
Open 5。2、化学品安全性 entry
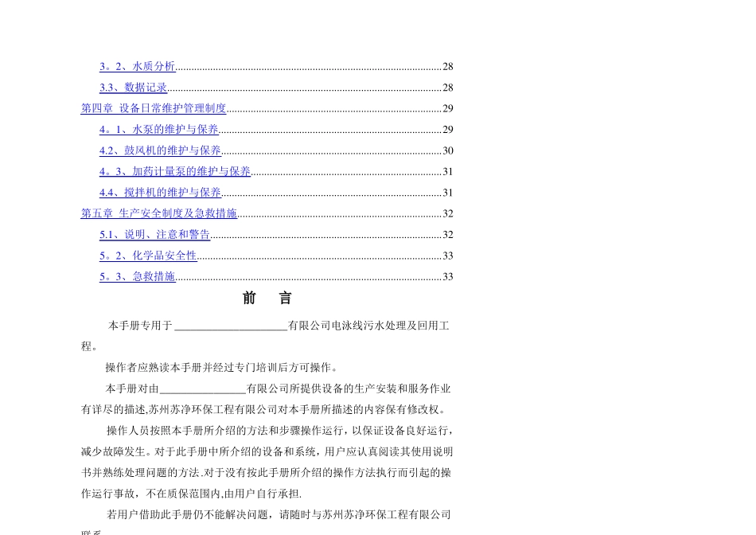click(x=149, y=256)
